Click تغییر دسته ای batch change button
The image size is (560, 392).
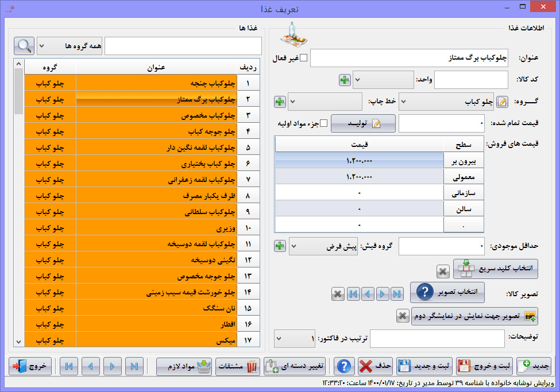click(x=295, y=366)
